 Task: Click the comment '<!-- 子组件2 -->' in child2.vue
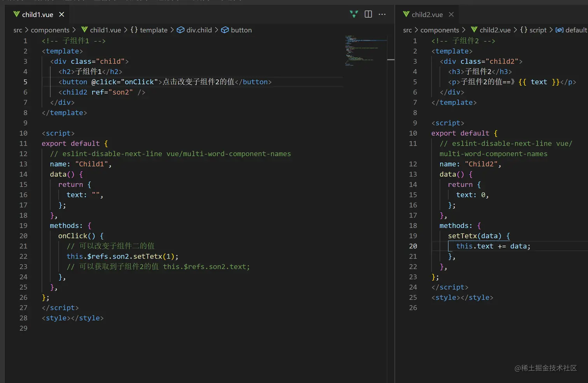tap(464, 41)
